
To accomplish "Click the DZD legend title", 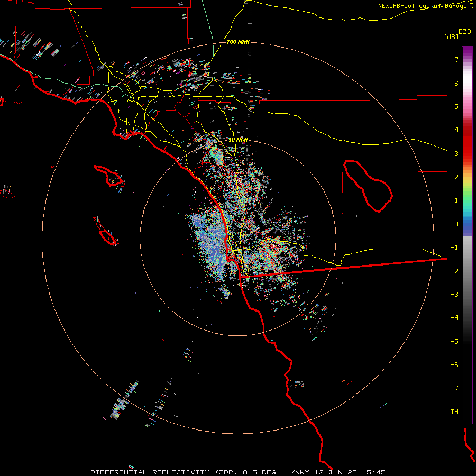I will pyautogui.click(x=465, y=32).
